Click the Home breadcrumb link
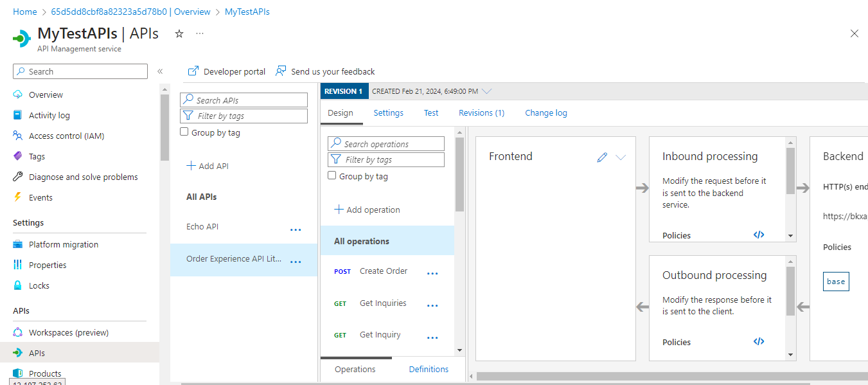 click(x=25, y=12)
